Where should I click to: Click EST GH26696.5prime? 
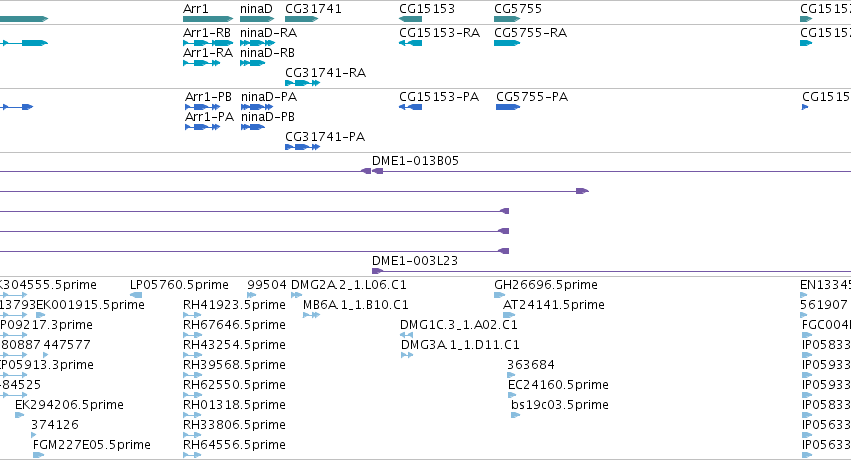pos(545,285)
